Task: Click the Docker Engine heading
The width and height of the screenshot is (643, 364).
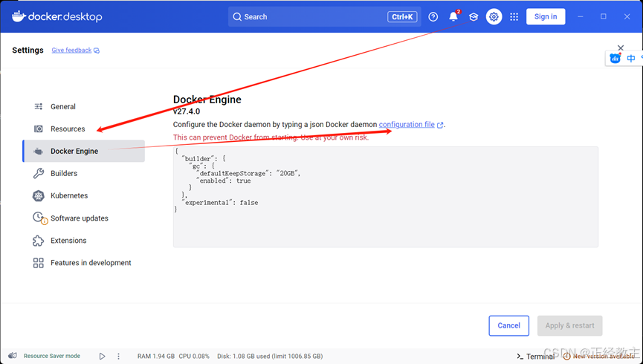Action: coord(207,100)
